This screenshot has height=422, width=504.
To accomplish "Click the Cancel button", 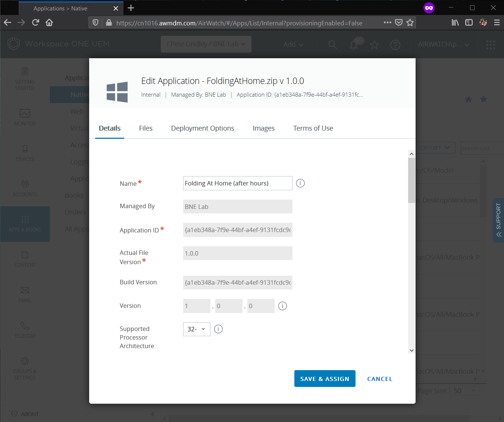I will click(x=380, y=379).
